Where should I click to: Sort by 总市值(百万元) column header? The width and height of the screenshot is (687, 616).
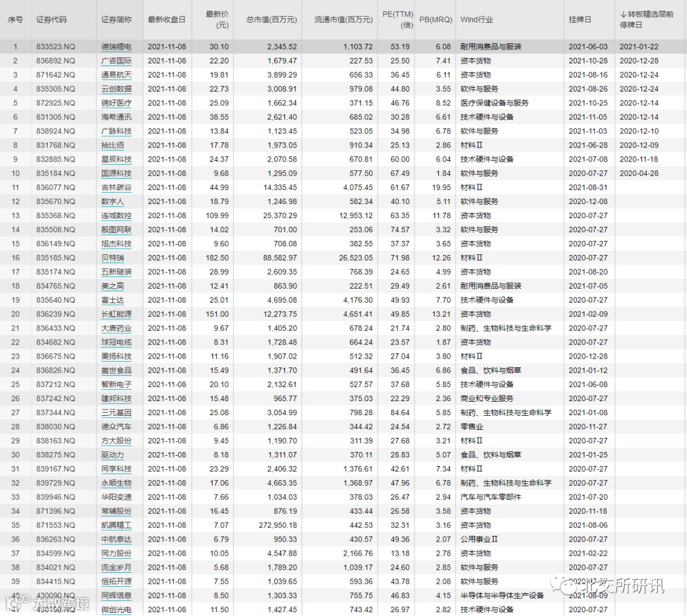pos(271,20)
